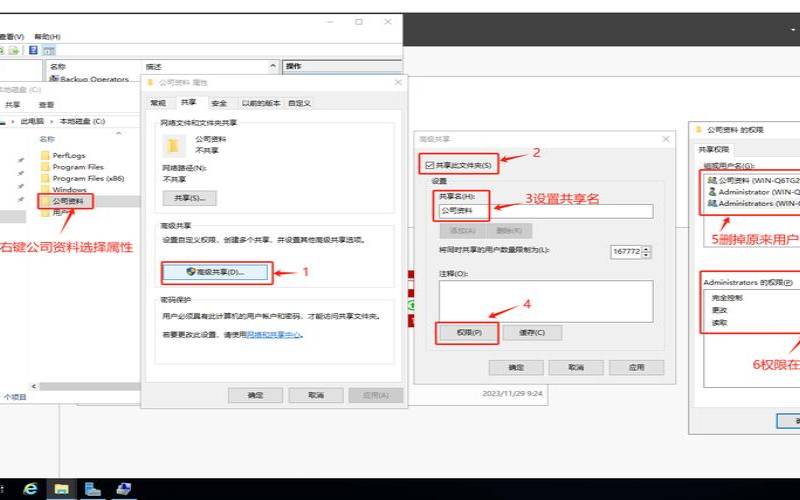Toggle the action pane icon in MMC toolbar
This screenshot has height=500, width=800.
coord(49,50)
